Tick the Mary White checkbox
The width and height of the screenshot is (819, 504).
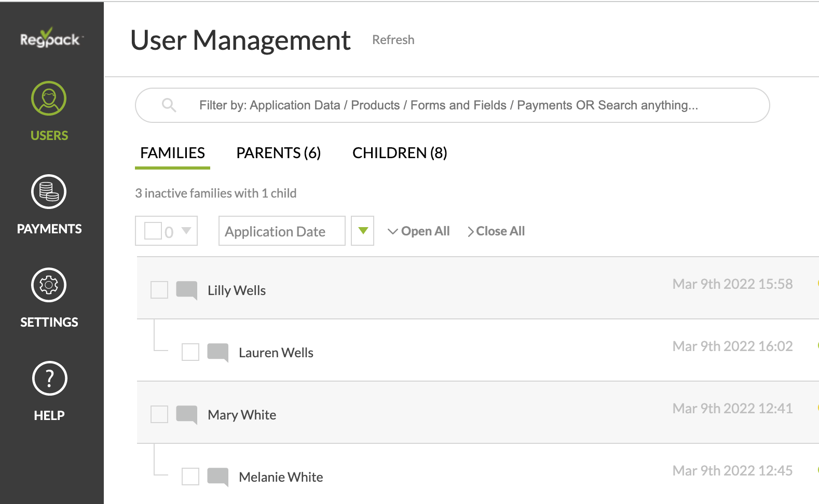tap(159, 414)
